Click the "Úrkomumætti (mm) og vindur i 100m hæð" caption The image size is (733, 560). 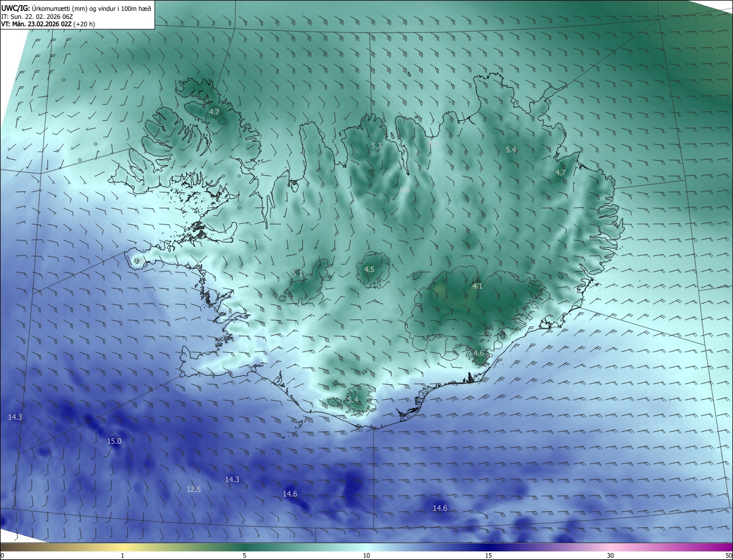click(91, 8)
